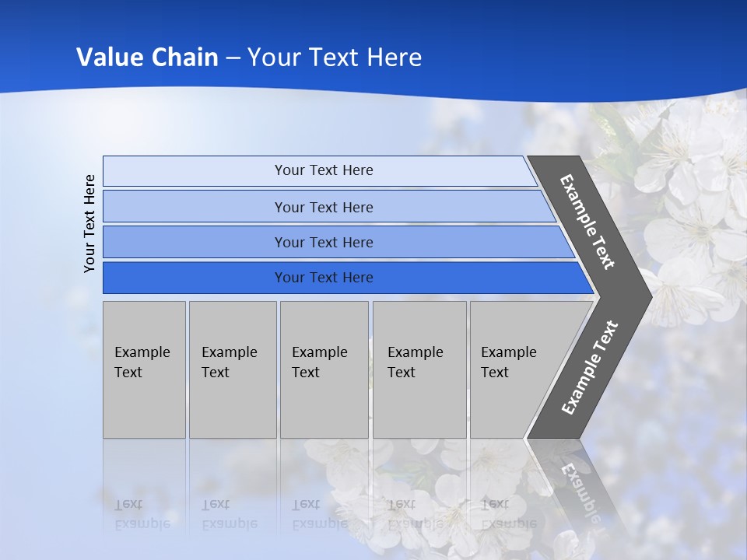Click the bold 'Value Chain' words in title

click(147, 57)
